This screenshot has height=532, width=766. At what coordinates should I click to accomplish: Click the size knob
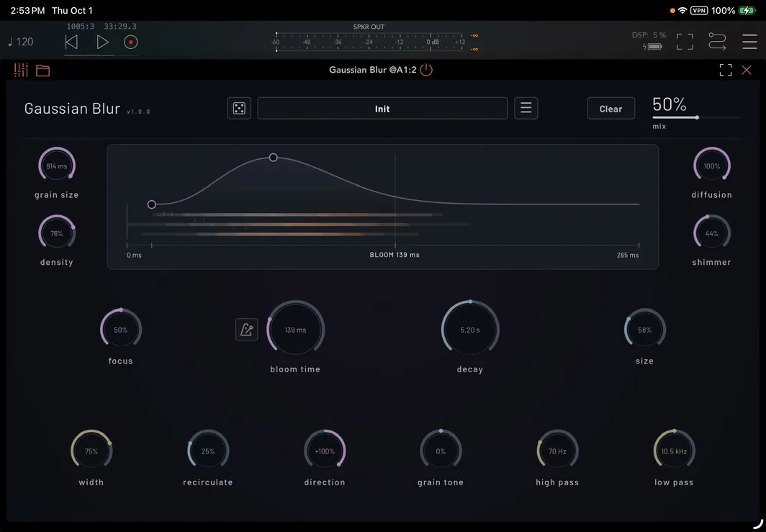(645, 330)
